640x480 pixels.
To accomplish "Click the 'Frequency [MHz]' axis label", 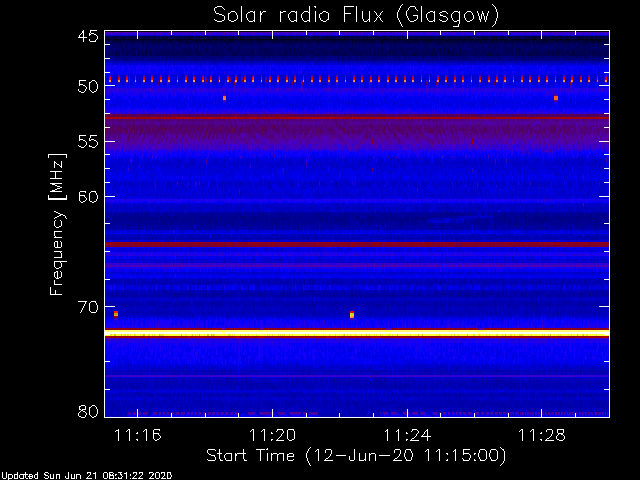I will tap(57, 224).
